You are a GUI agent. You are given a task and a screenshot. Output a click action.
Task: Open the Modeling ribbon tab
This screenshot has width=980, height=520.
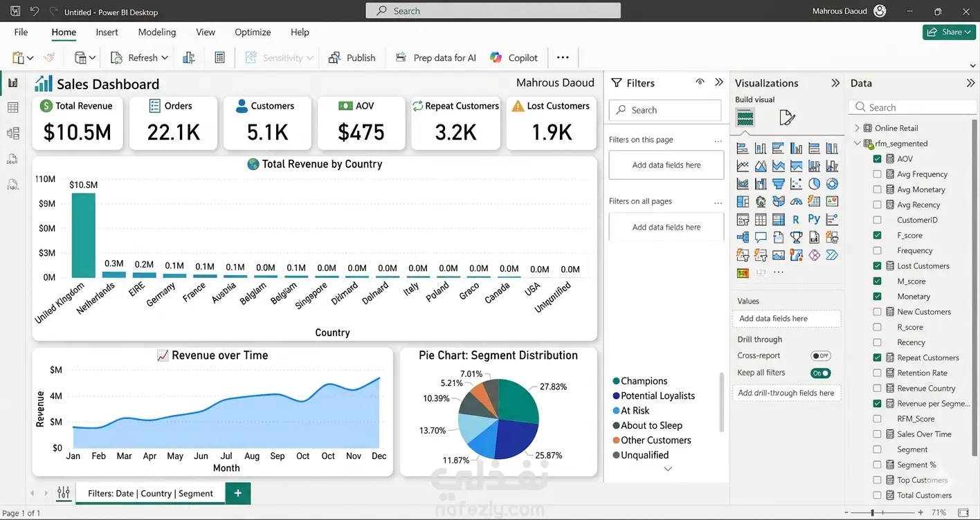click(156, 32)
